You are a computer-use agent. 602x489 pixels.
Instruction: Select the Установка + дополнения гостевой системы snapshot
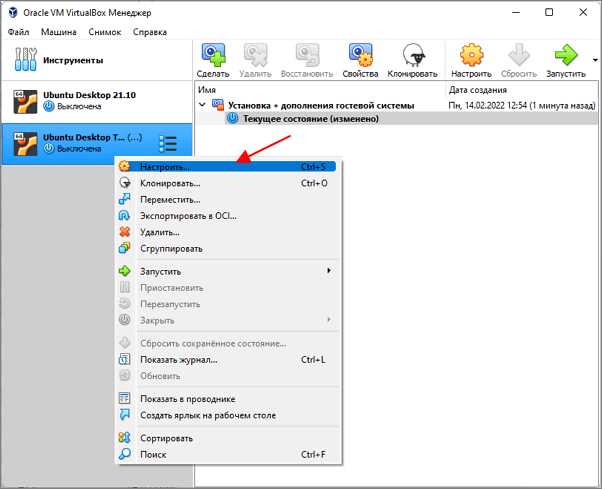[321, 105]
